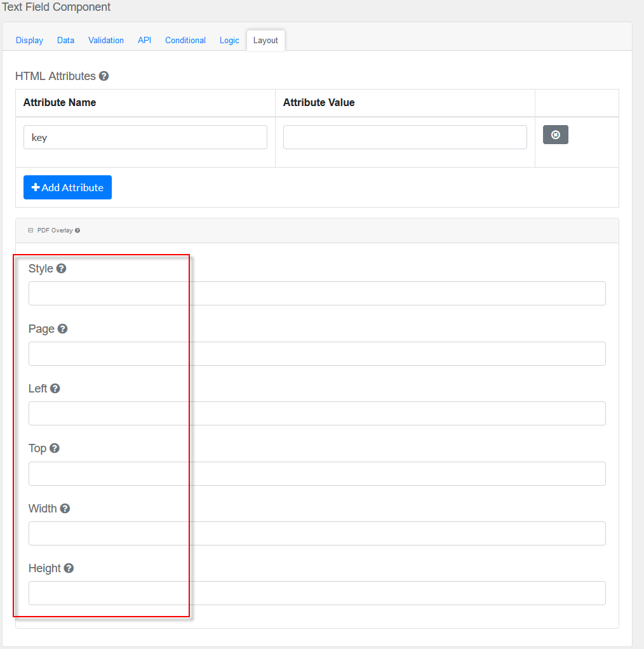Select the Logic tab
The image size is (644, 649).
229,40
